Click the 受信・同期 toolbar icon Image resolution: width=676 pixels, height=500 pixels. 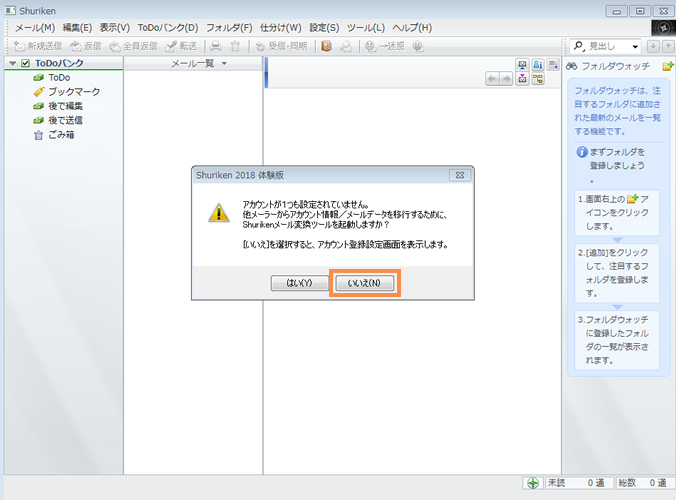pos(280,46)
